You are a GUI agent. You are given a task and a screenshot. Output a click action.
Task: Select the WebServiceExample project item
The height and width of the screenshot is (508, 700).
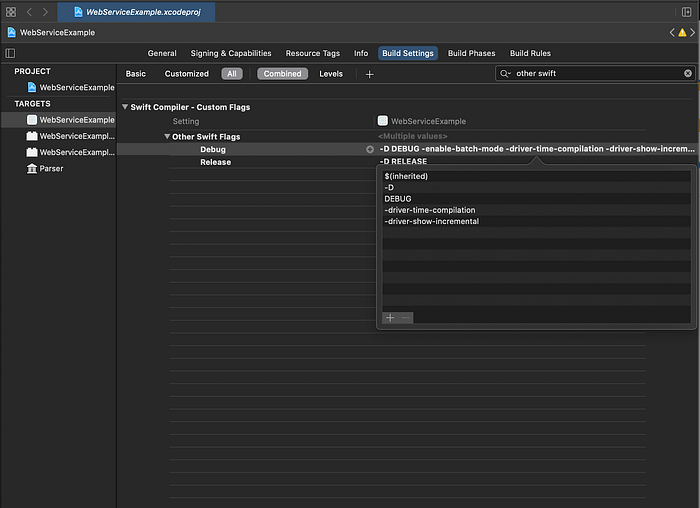pos(71,87)
